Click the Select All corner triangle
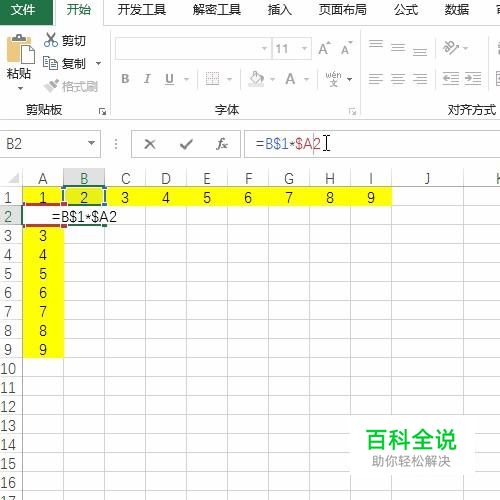 point(13,179)
